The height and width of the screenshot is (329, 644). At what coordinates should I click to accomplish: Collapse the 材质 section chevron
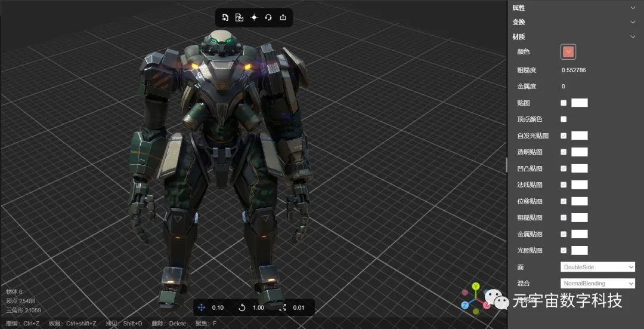633,36
